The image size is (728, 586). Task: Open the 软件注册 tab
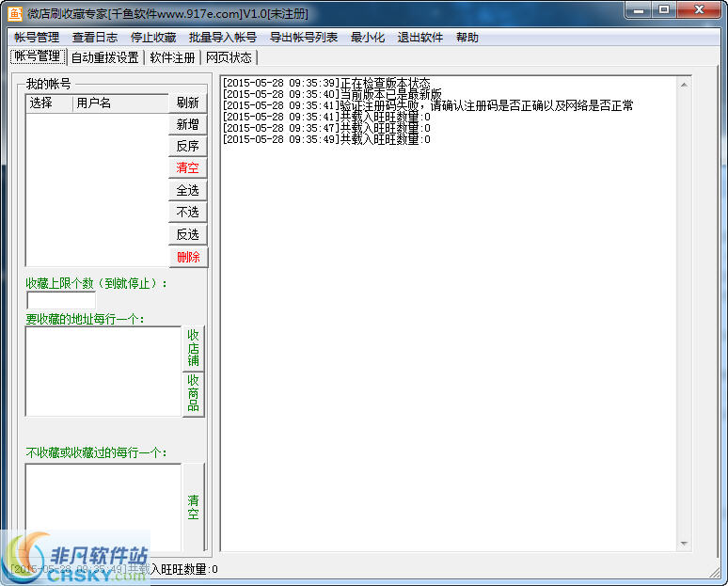(x=173, y=57)
